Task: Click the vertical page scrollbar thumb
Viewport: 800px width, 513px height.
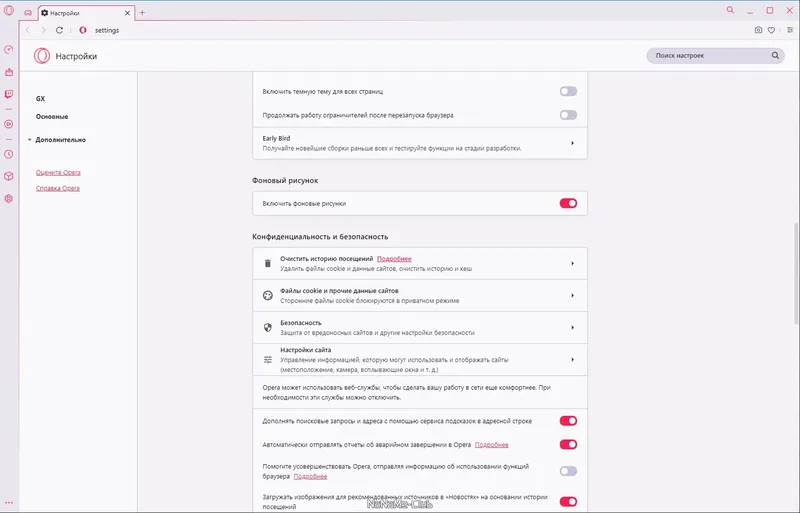Action: (x=796, y=274)
